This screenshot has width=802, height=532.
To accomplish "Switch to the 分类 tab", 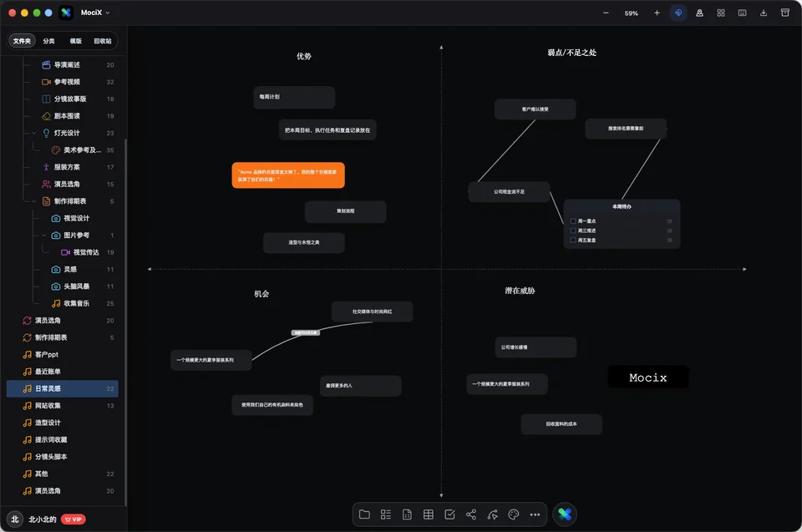I will (48, 41).
